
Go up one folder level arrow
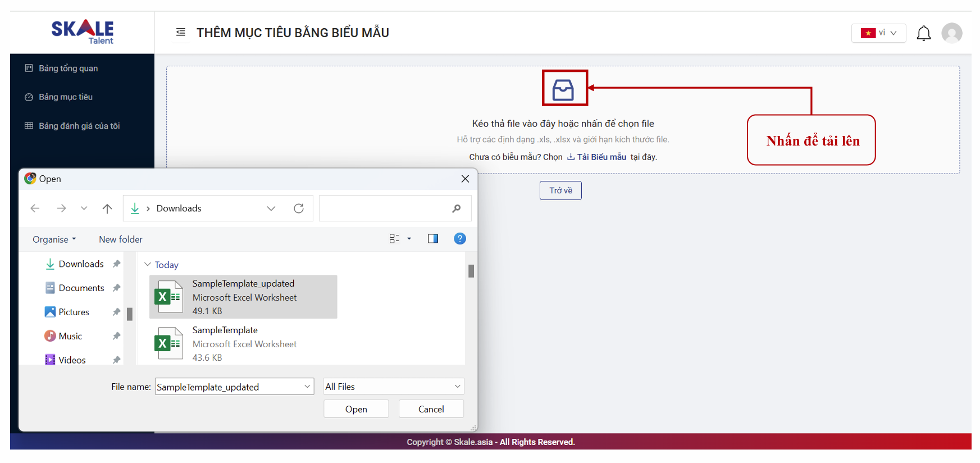click(x=107, y=208)
